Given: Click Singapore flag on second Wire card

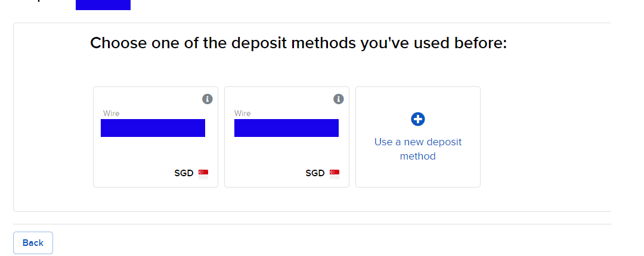Looking at the screenshot, I should tap(335, 173).
